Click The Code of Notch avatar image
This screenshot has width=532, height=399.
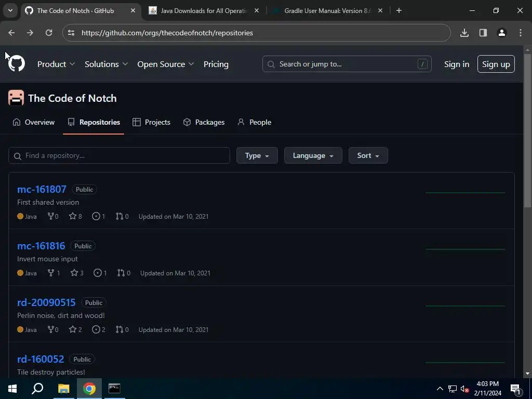pyautogui.click(x=16, y=98)
